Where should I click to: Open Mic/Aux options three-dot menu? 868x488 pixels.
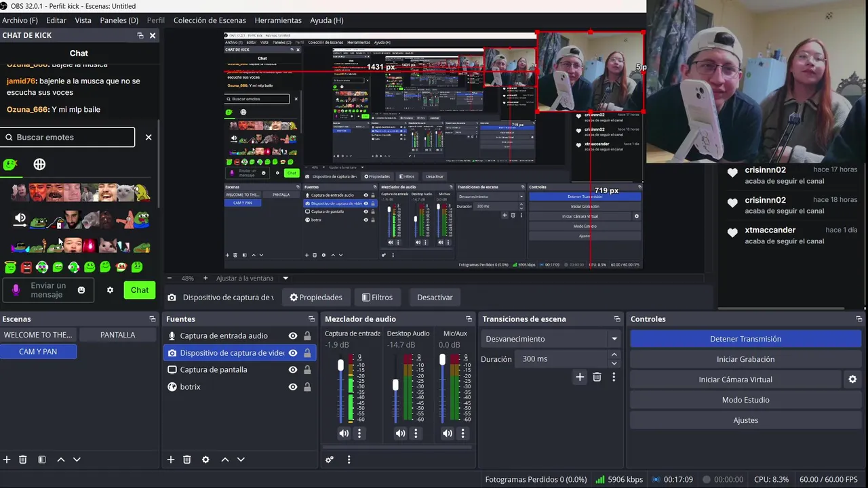pyautogui.click(x=463, y=433)
